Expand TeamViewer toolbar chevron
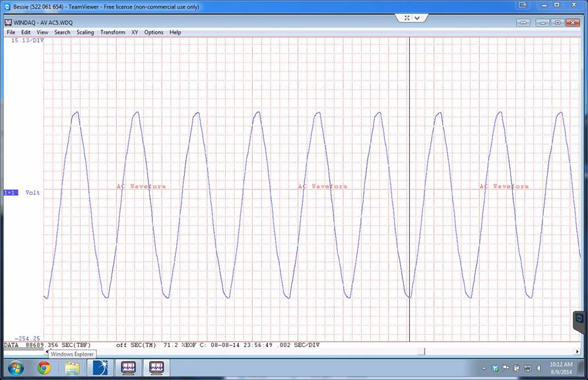This screenshot has height=380, width=588. (x=417, y=18)
